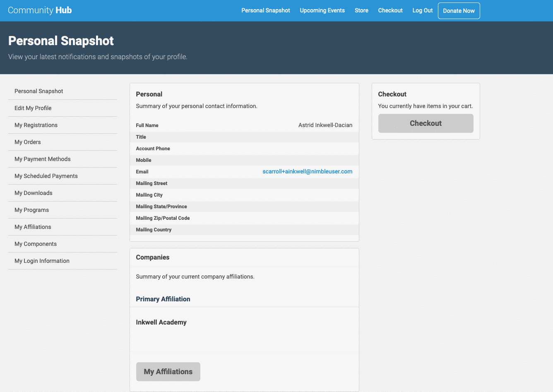Open My Orders from sidebar
Viewport: 553px width, 392px height.
click(28, 142)
